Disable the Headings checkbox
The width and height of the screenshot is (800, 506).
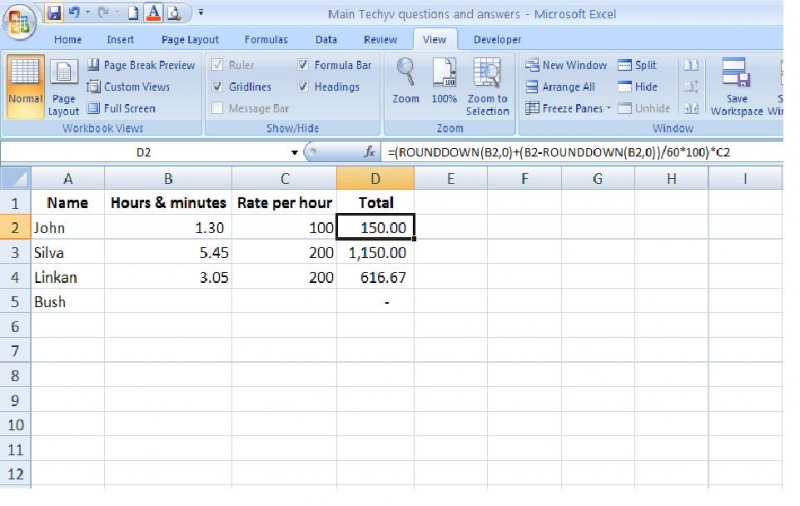tap(303, 87)
